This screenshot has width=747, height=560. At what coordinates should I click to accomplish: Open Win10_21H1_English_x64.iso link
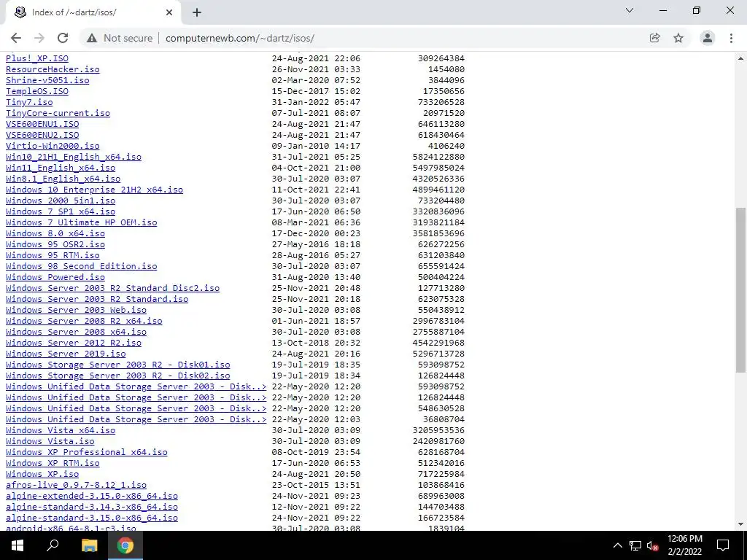click(74, 157)
